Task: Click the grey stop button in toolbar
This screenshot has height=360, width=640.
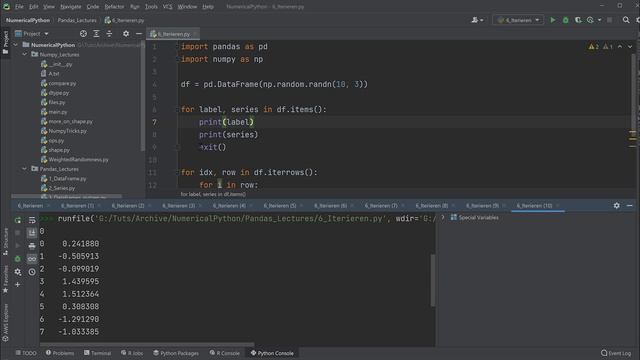Action: (609, 20)
